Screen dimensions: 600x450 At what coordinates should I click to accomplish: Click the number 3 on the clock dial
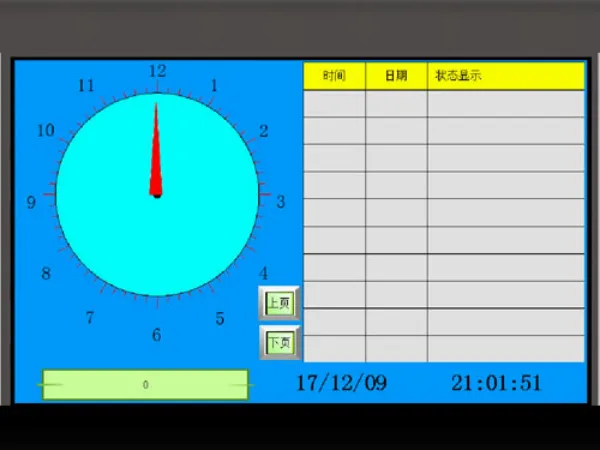click(x=280, y=201)
